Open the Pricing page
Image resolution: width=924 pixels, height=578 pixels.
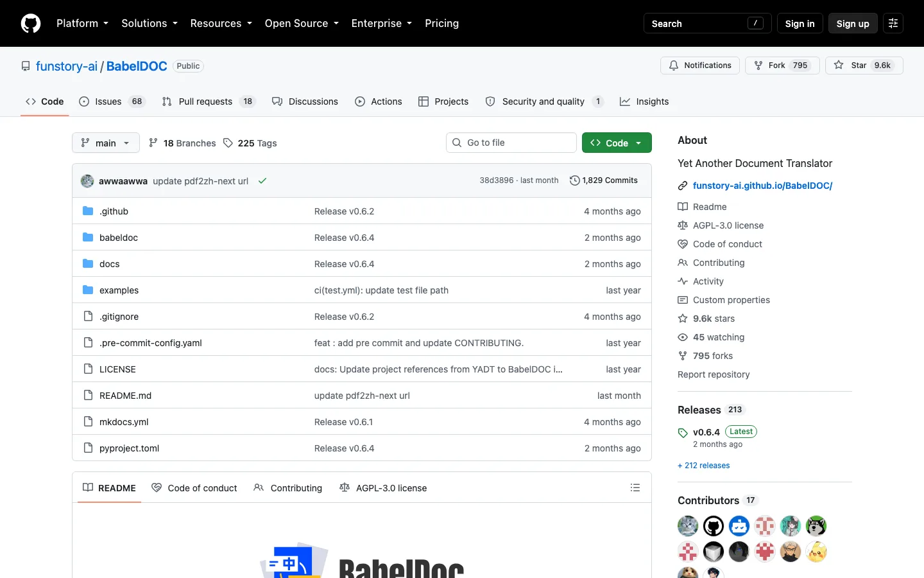(441, 23)
